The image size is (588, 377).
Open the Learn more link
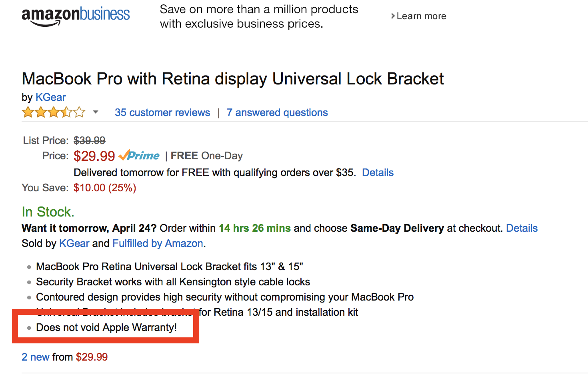[421, 16]
